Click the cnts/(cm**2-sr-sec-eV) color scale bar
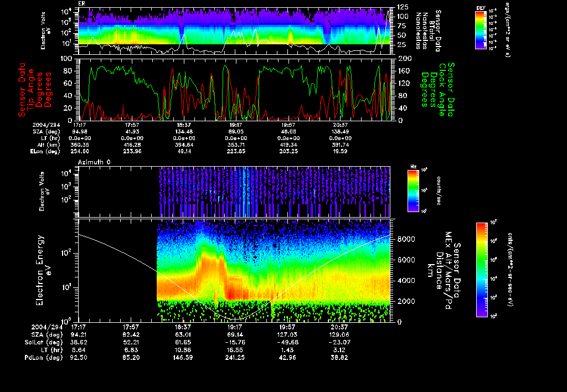 482,270
